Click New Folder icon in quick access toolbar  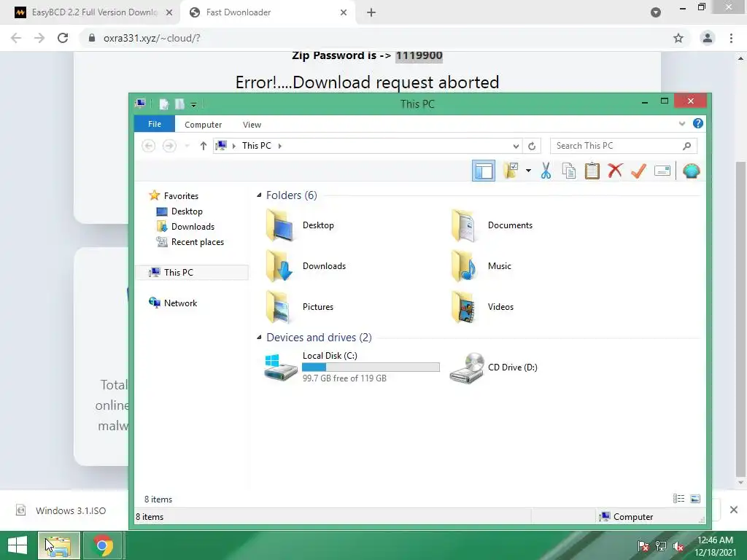pyautogui.click(x=179, y=104)
